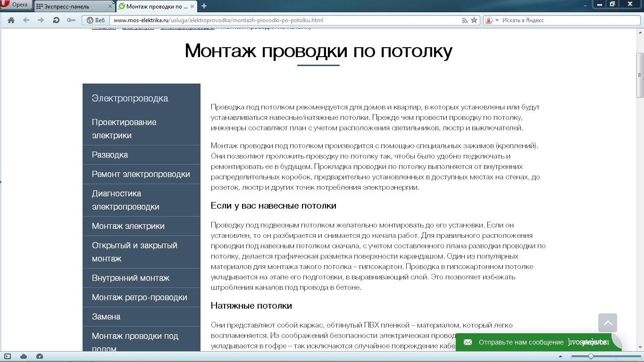Click the Веб site badge in address bar
Viewport: 644px width, 362px height.
click(x=96, y=20)
